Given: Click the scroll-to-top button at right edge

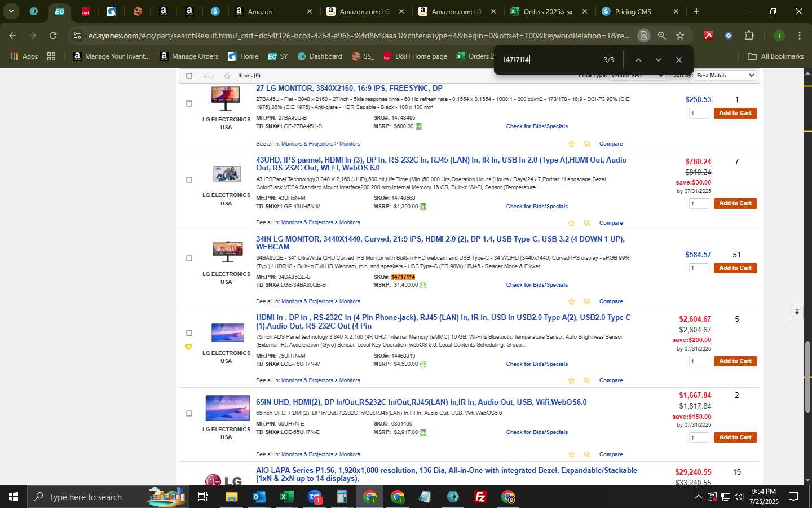Looking at the screenshot, I should pos(797,312).
